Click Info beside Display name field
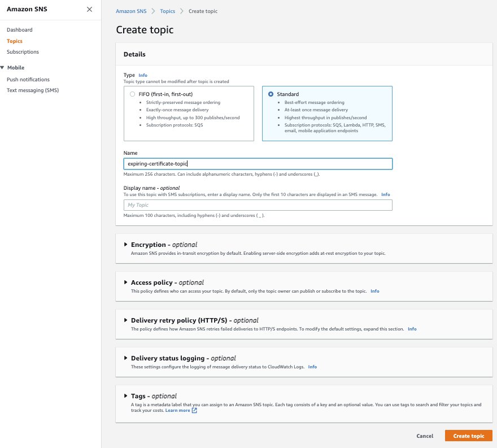This screenshot has width=497, height=448. [x=385, y=194]
